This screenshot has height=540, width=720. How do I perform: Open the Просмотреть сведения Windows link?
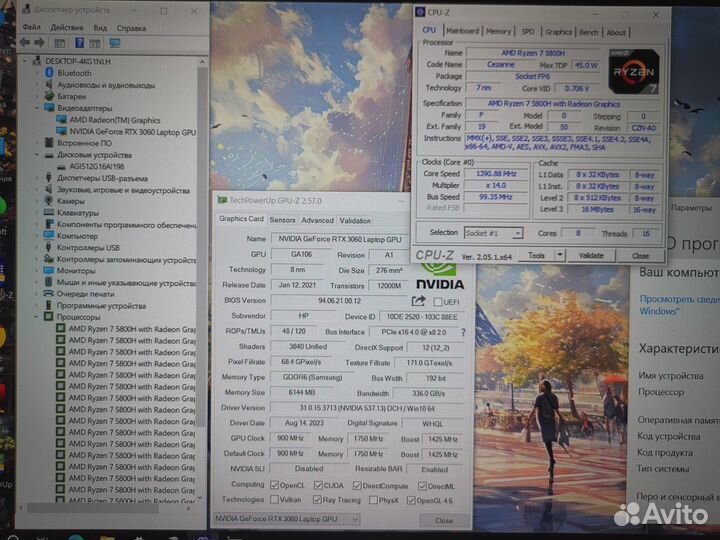(x=679, y=305)
